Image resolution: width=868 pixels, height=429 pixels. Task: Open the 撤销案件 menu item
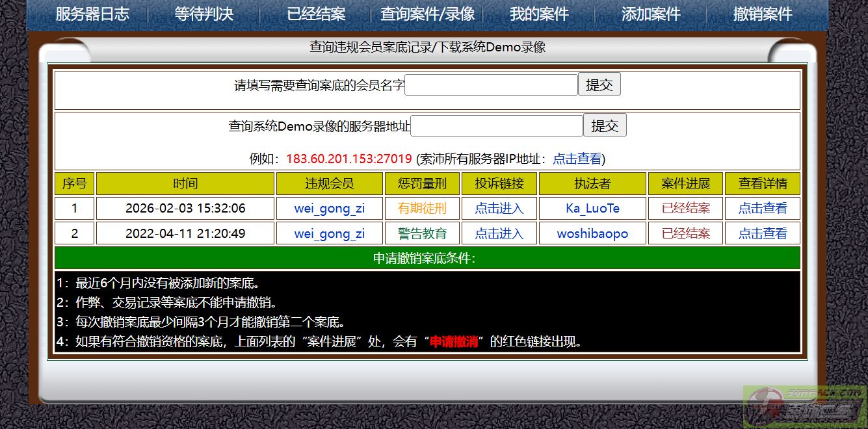(763, 14)
